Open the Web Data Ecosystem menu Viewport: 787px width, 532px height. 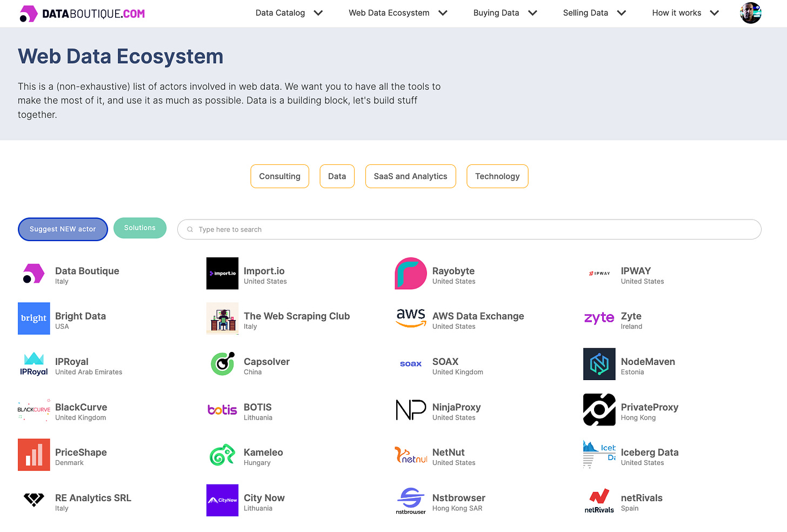coord(389,13)
